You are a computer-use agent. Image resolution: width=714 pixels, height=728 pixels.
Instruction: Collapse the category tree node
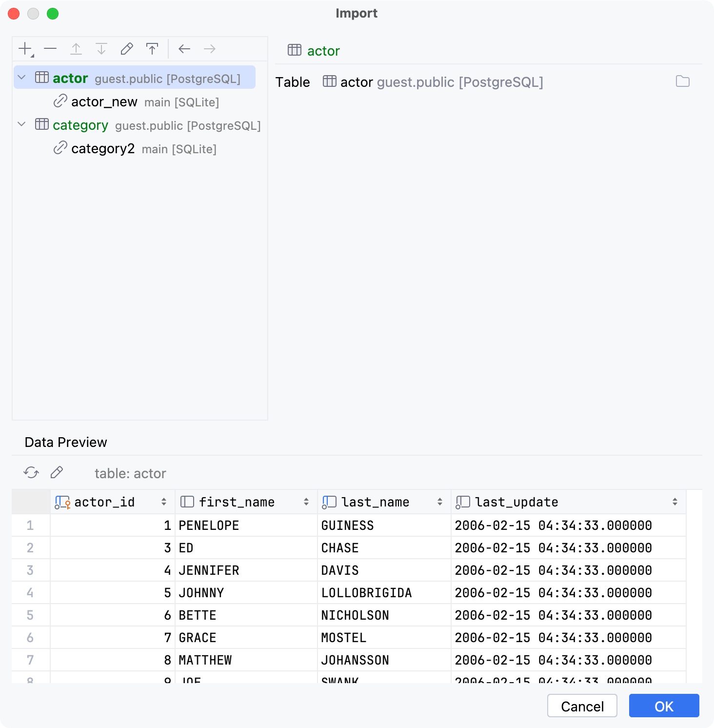coord(21,125)
